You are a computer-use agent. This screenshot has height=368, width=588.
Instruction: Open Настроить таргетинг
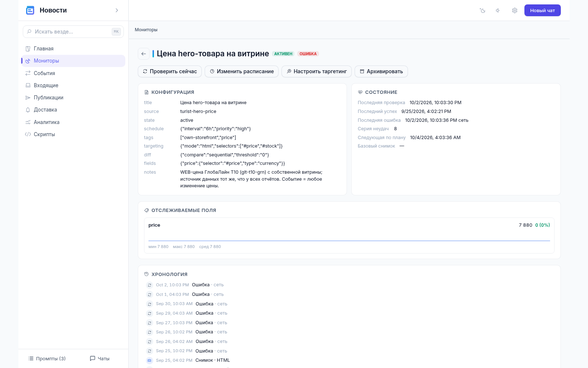[x=316, y=71]
